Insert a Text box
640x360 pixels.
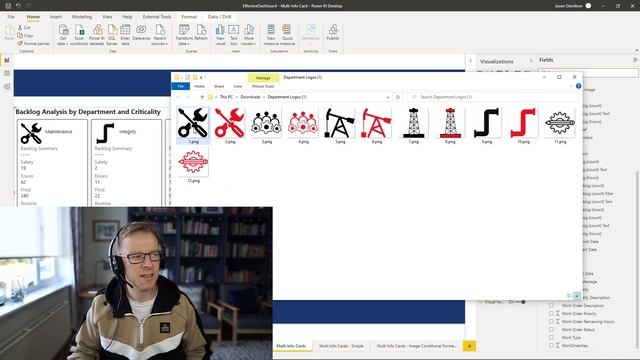[x=233, y=35]
